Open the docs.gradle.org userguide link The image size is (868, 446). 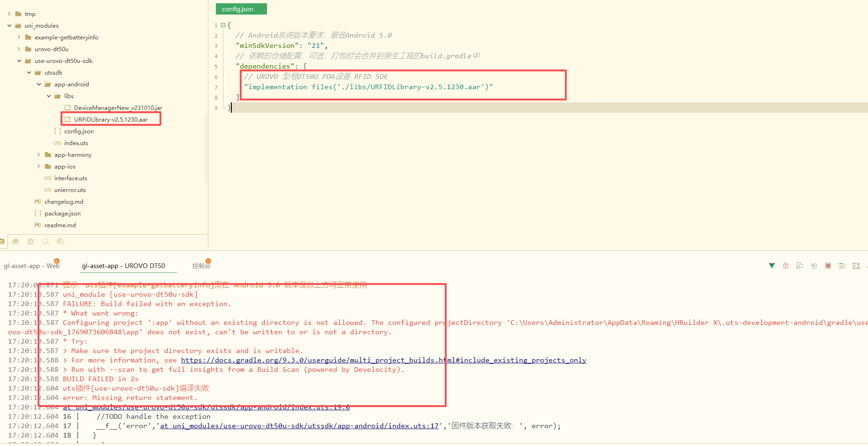(383, 360)
